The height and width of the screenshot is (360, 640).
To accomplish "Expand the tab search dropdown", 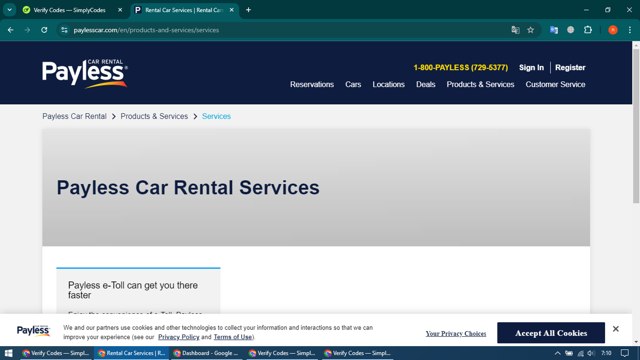I will (9, 10).
